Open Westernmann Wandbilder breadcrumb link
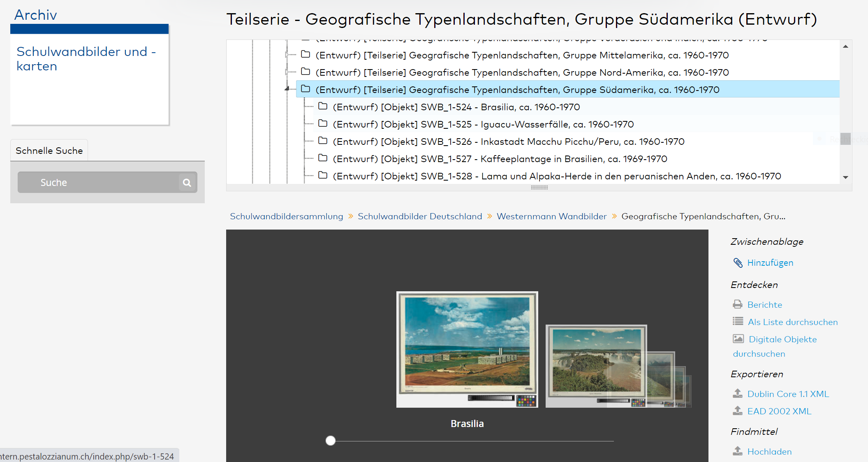 point(551,216)
